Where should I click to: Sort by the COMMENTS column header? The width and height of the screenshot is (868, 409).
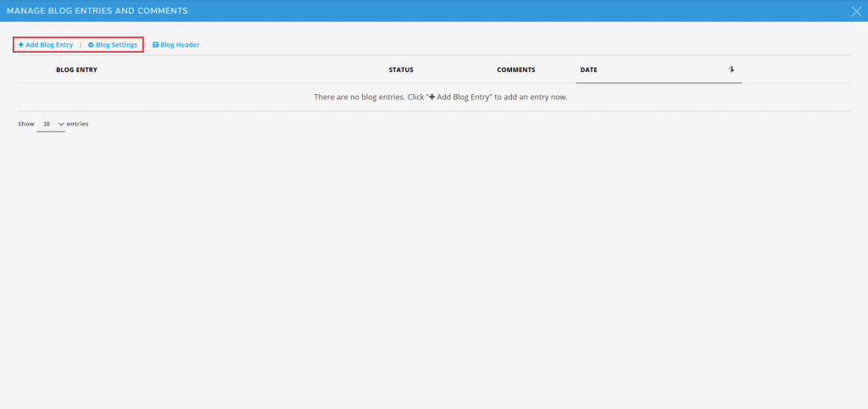[x=516, y=70]
